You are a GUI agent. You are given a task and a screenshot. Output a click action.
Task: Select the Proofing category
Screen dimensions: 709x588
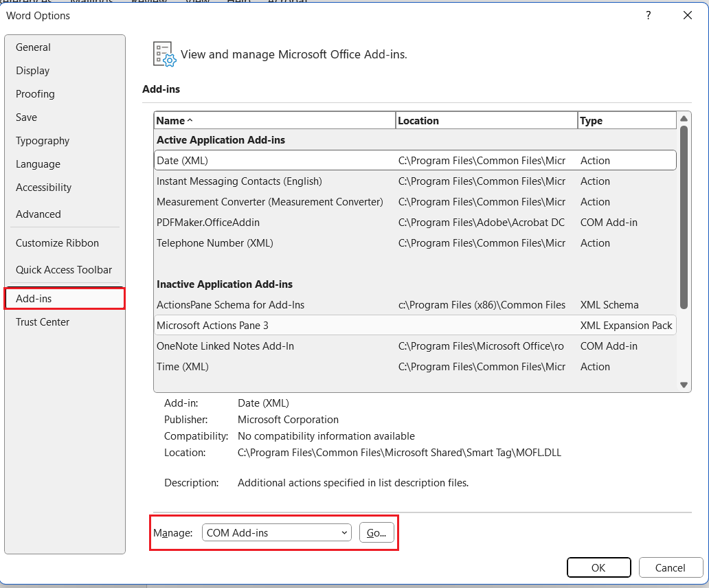click(34, 93)
